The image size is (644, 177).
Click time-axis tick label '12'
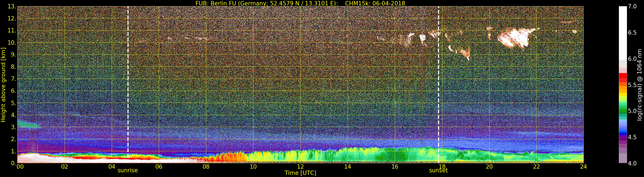(300, 167)
